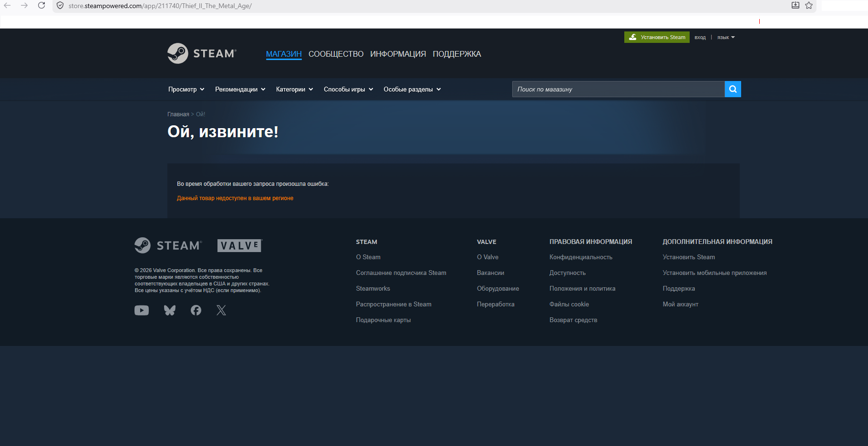Open footer Установить Steam link
The height and width of the screenshot is (446, 868).
click(689, 257)
